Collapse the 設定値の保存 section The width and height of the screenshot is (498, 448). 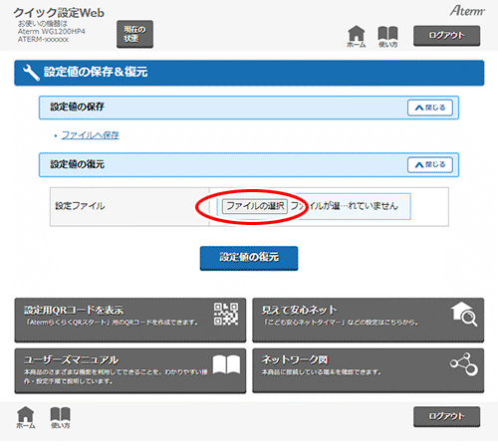[430, 108]
